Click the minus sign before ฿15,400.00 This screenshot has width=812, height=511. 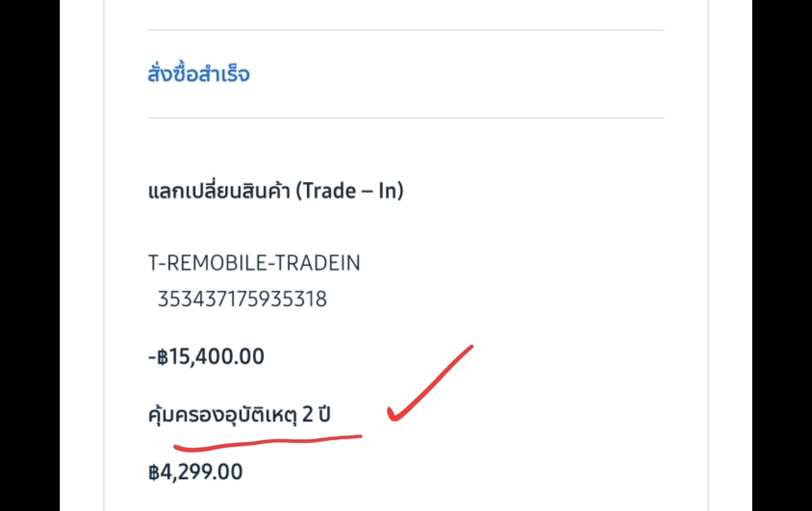[x=152, y=357]
